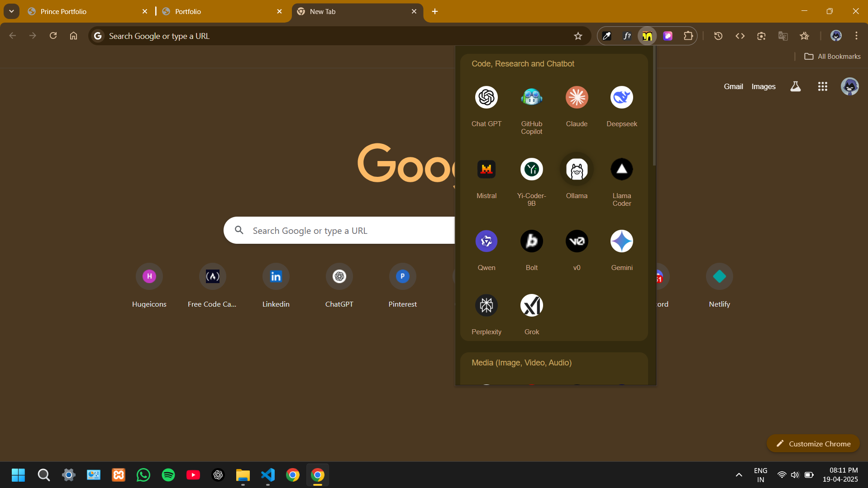Viewport: 868px width, 488px height.
Task: Open the Gmail link
Action: pos(733,86)
